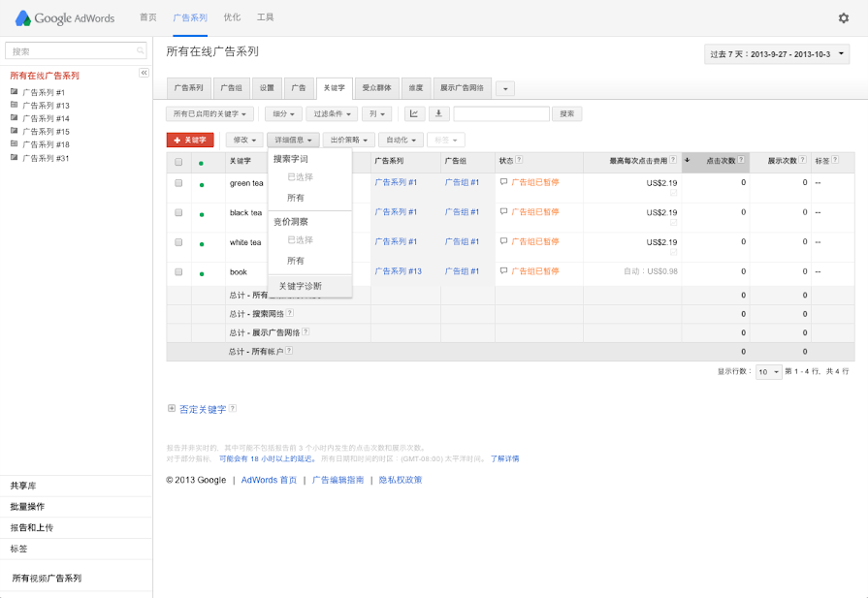868x598 pixels.
Task: Toggle the chart graph view icon
Action: tap(414, 113)
